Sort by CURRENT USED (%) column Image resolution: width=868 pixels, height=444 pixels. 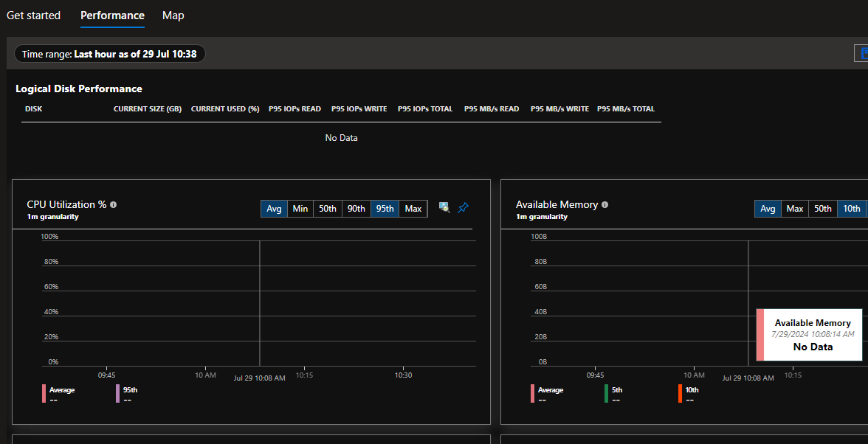[x=225, y=109]
